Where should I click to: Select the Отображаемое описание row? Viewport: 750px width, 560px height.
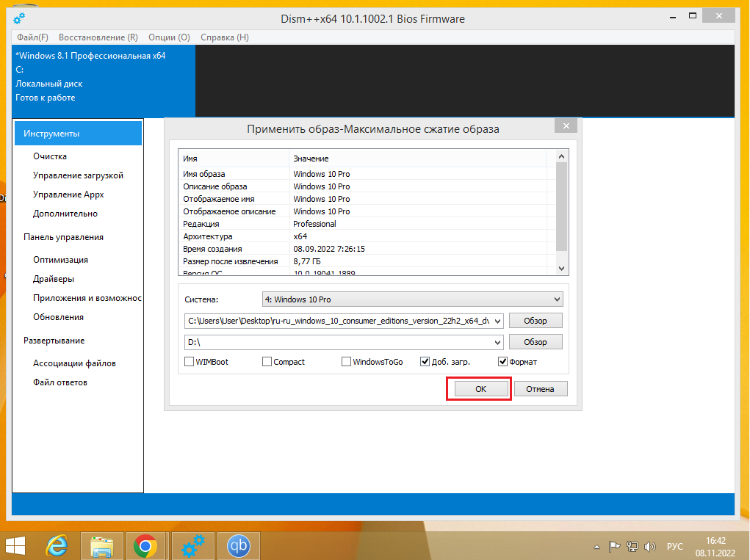(x=367, y=211)
